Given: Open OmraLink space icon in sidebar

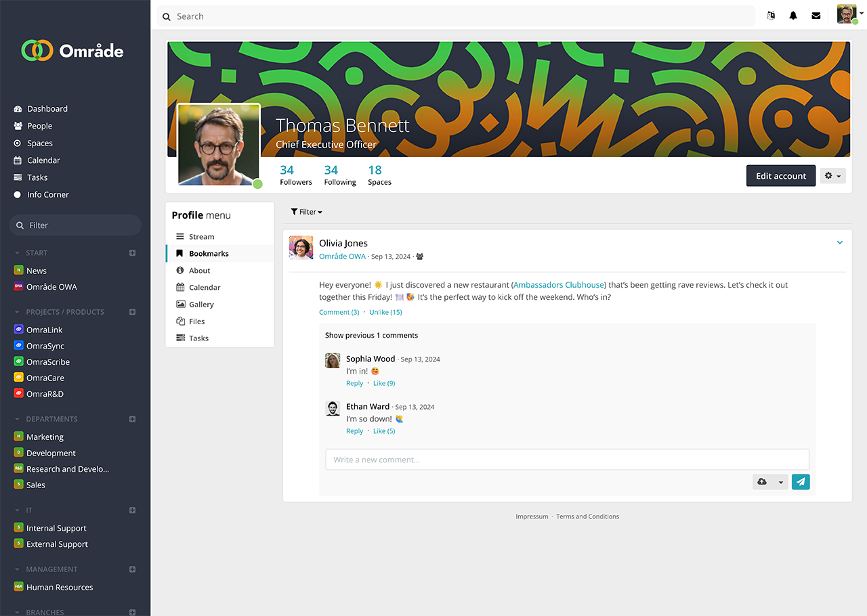Looking at the screenshot, I should (19, 330).
